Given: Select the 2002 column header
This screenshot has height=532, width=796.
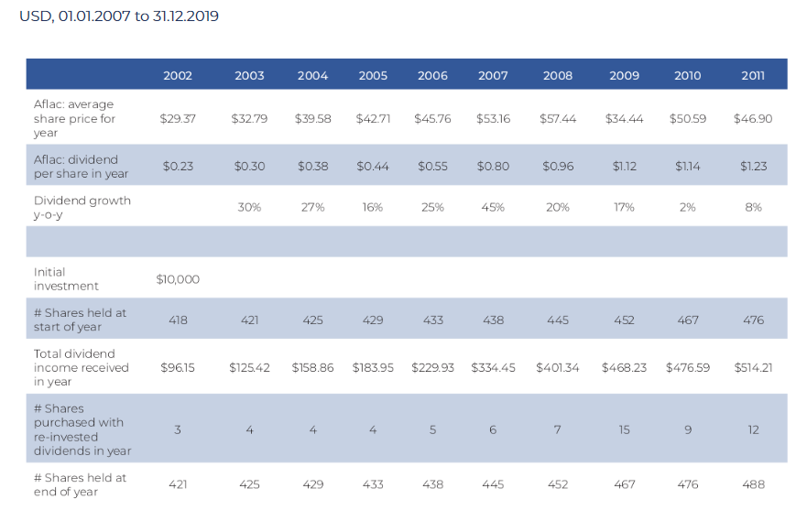Looking at the screenshot, I should [x=178, y=76].
